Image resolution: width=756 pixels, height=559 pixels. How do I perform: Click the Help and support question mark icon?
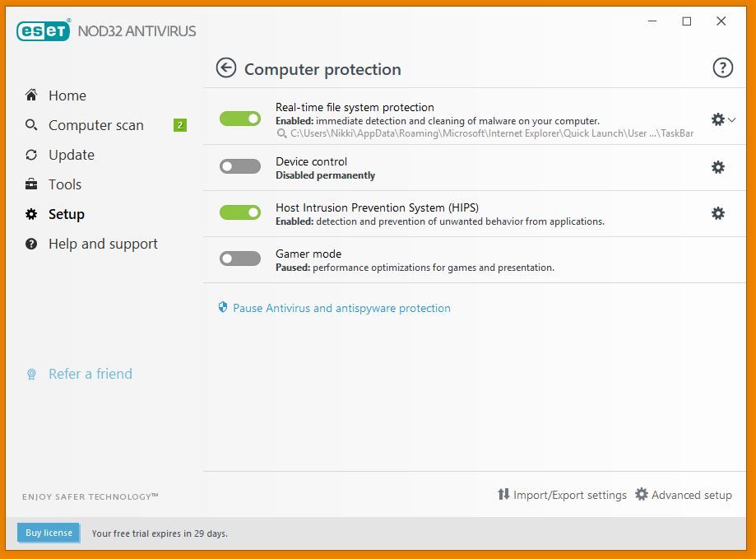tap(31, 244)
